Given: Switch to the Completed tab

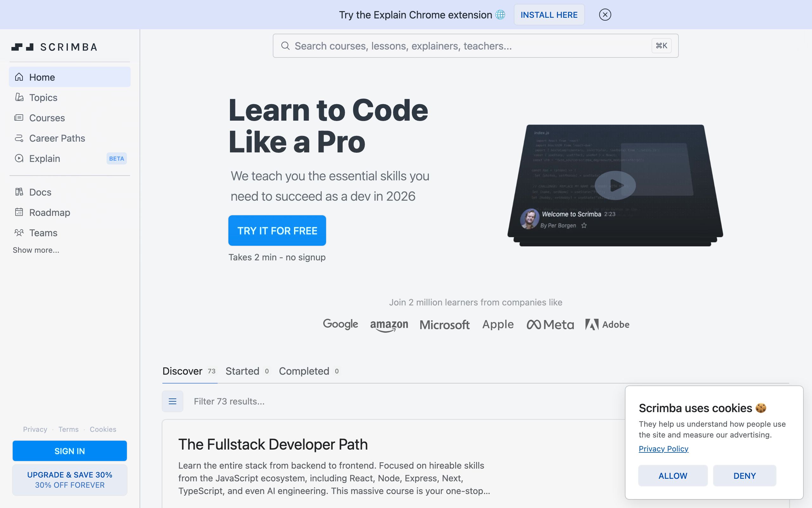Looking at the screenshot, I should pyautogui.click(x=309, y=371).
